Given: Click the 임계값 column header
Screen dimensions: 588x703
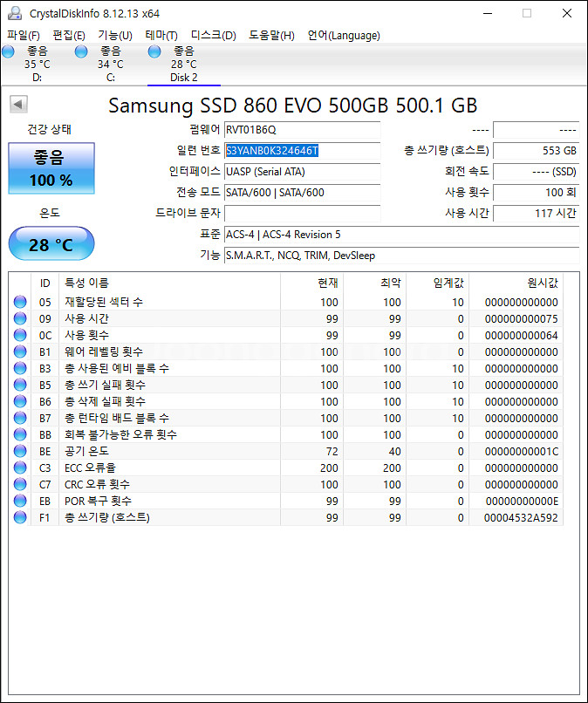Looking at the screenshot, I should pyautogui.click(x=438, y=283).
